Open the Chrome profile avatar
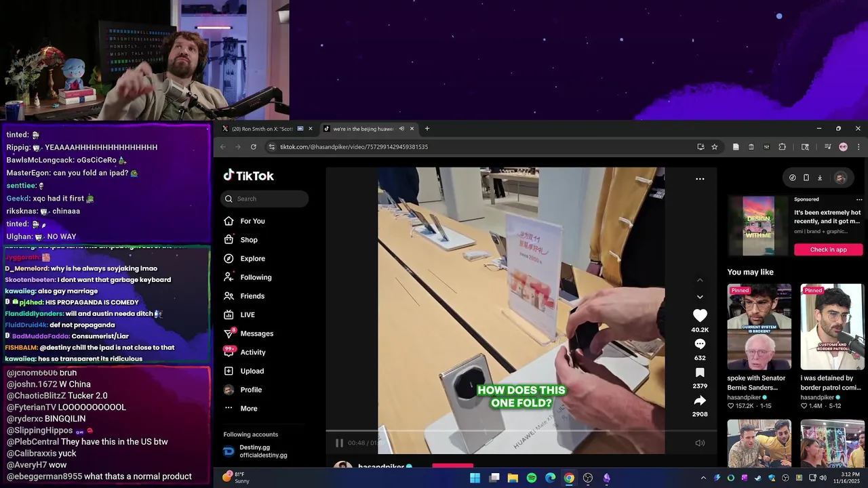 tap(843, 146)
